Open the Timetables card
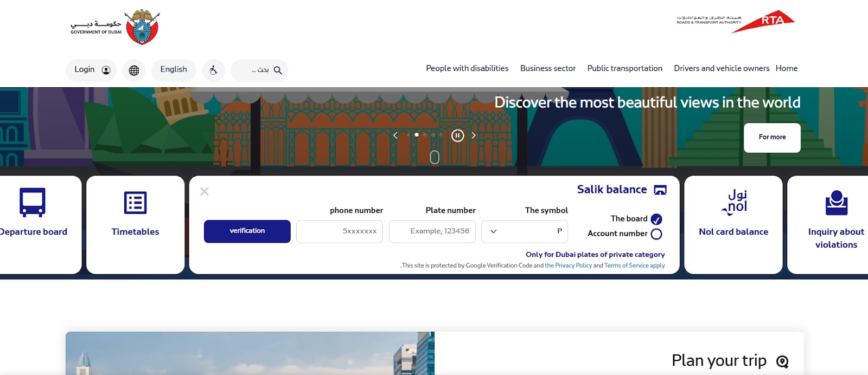868x375 pixels. point(136,224)
